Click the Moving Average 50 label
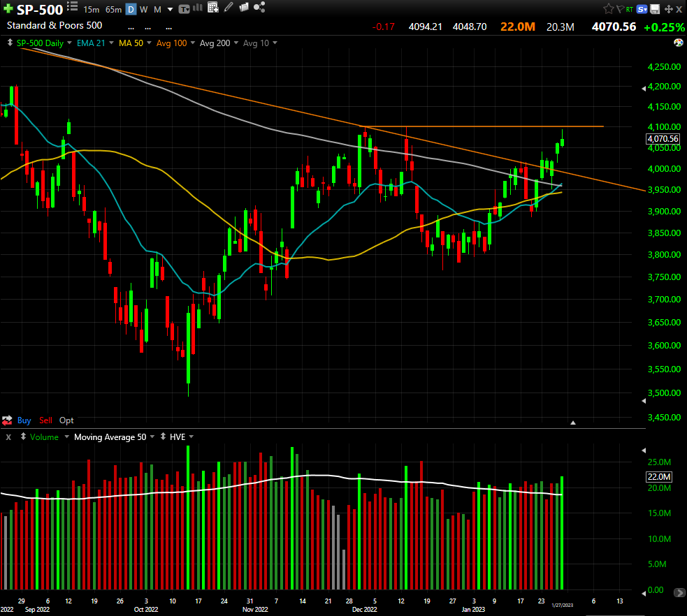The height and width of the screenshot is (616, 687). coord(110,437)
